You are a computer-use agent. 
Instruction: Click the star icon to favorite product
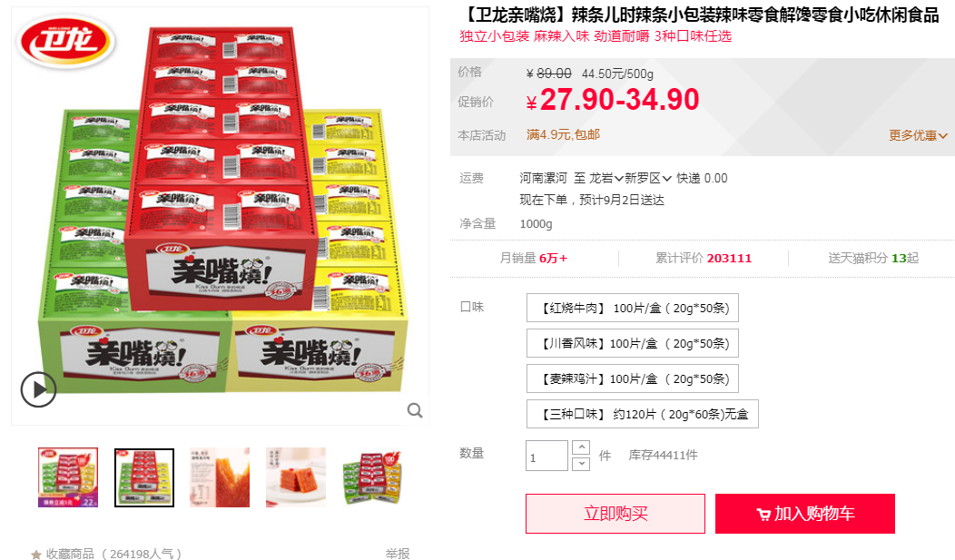[36, 554]
